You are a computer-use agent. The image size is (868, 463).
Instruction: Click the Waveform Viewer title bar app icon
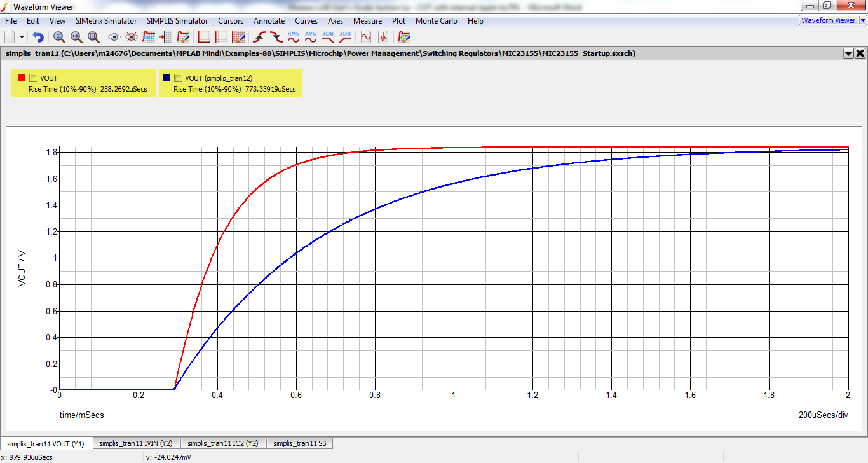click(x=6, y=7)
